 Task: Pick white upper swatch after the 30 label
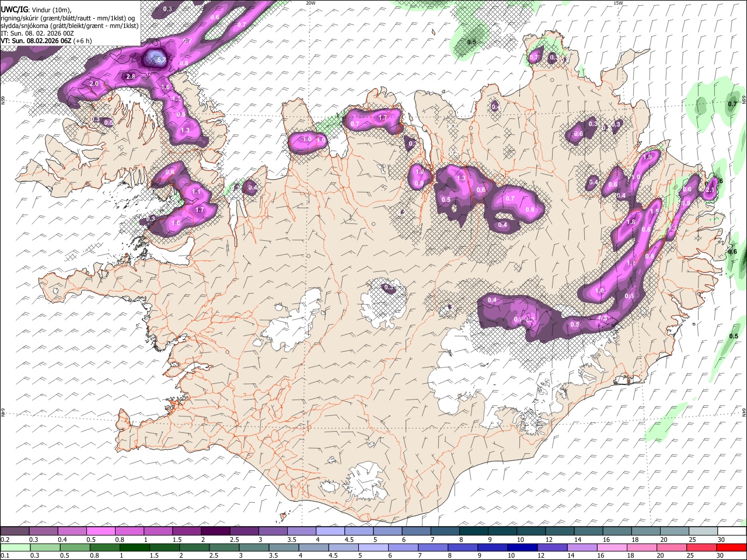coord(732,531)
